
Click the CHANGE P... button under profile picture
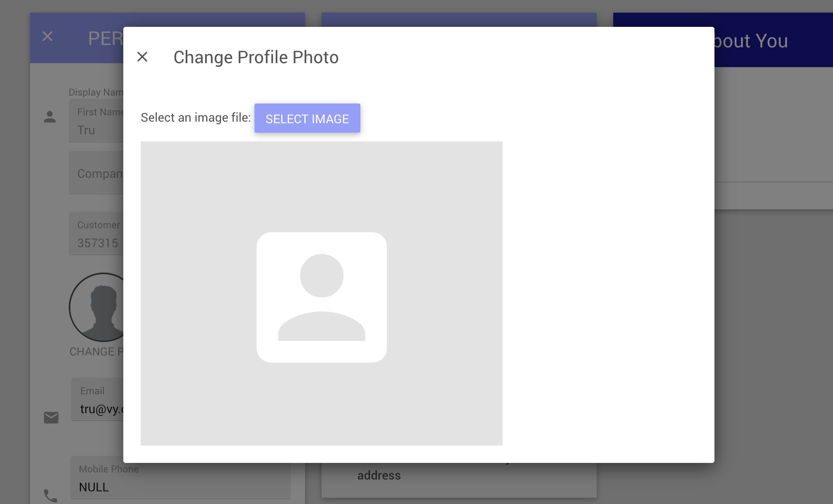coord(96,352)
